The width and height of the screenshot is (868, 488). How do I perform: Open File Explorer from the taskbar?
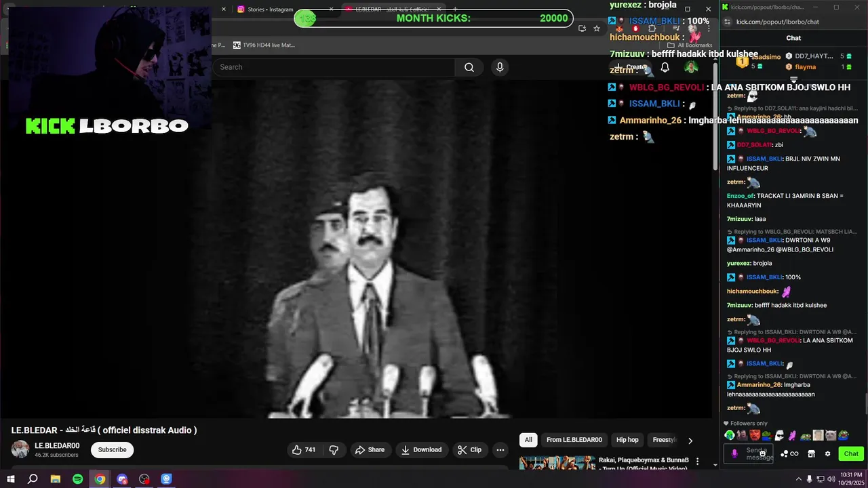coord(55,479)
